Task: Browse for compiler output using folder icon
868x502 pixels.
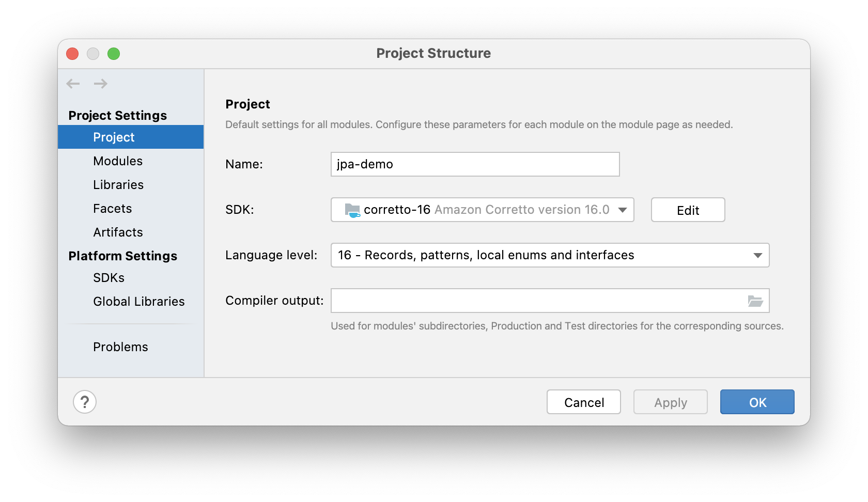Action: click(755, 300)
